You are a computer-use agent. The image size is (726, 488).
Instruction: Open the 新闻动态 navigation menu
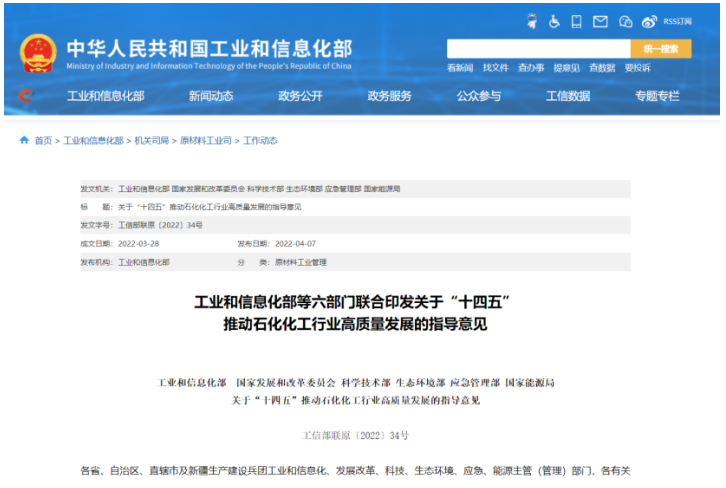pyautogui.click(x=211, y=96)
